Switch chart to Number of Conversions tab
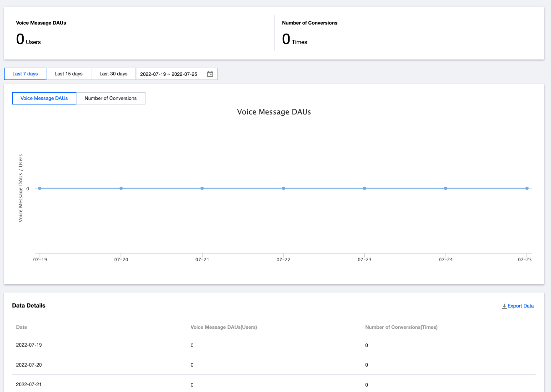 click(110, 98)
